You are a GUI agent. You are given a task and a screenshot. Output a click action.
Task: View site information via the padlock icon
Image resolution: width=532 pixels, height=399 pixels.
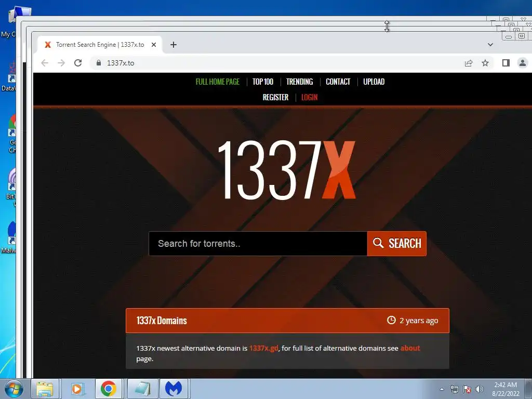(x=99, y=63)
